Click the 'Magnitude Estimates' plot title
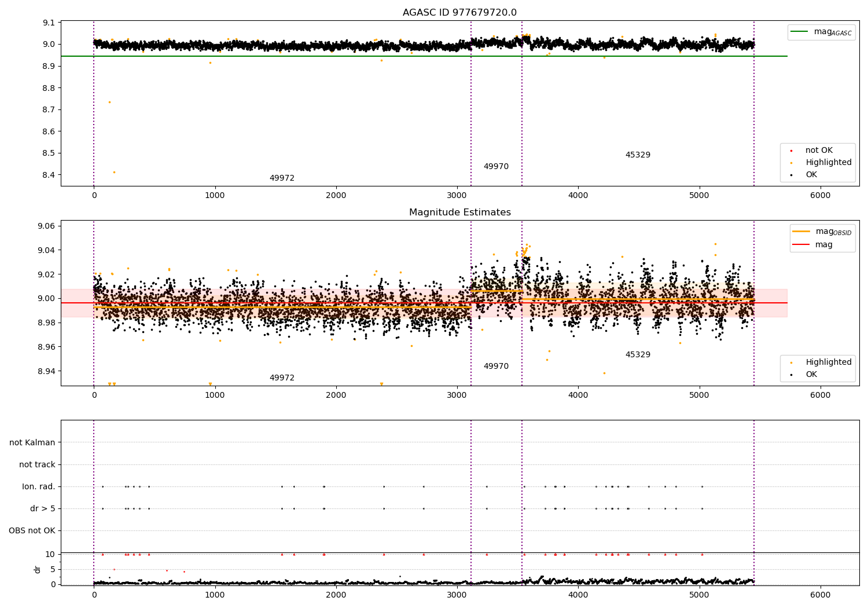The image size is (868, 608). (459, 213)
